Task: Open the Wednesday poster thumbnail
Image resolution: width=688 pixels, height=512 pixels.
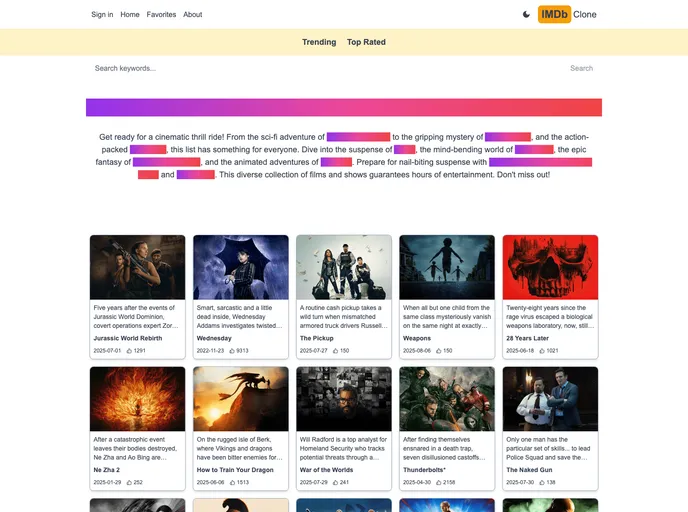Action: click(x=241, y=267)
